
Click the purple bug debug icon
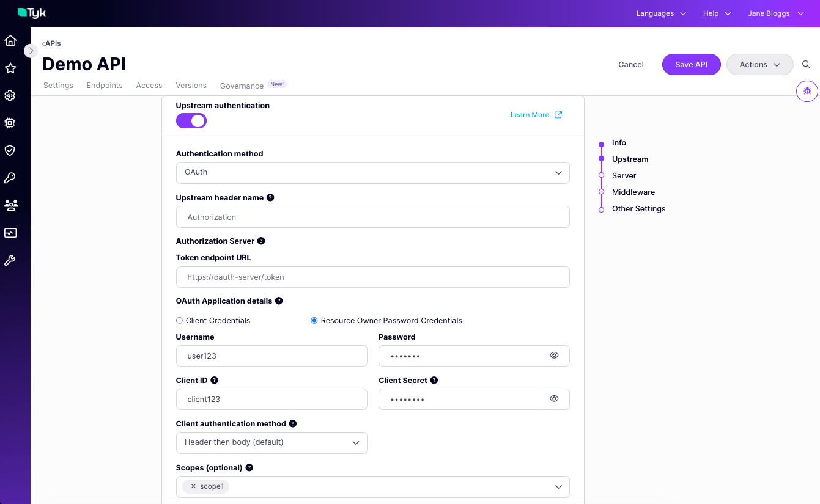(807, 91)
